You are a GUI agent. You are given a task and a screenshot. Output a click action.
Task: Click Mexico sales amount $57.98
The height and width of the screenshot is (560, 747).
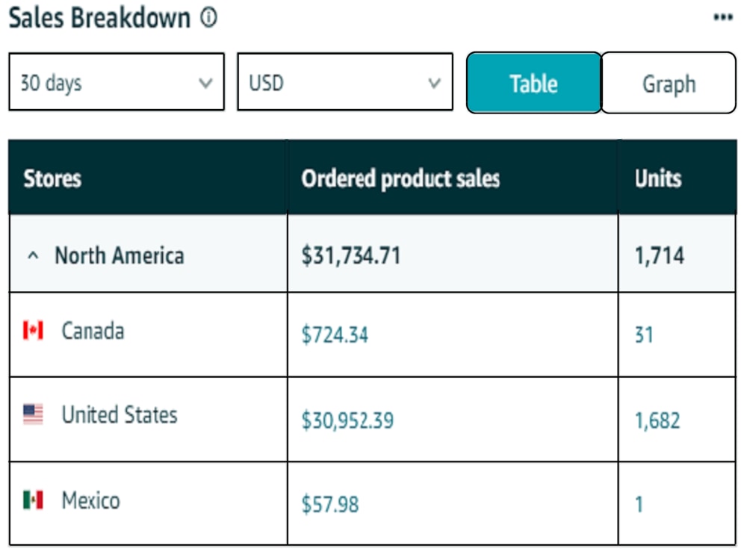pos(330,504)
